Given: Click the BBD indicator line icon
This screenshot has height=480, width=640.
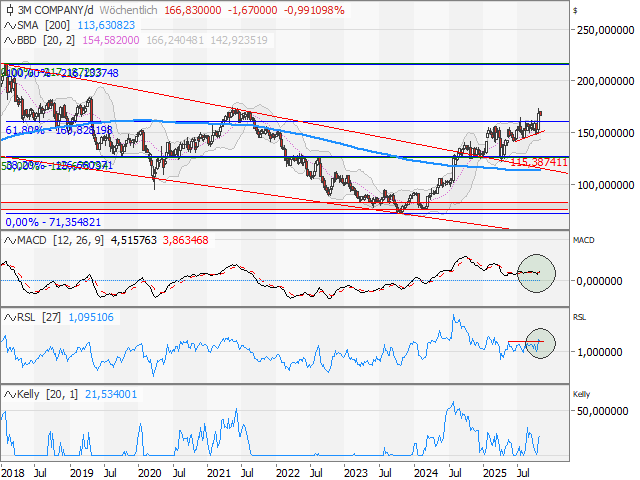Looking at the screenshot, I should 10,40.
